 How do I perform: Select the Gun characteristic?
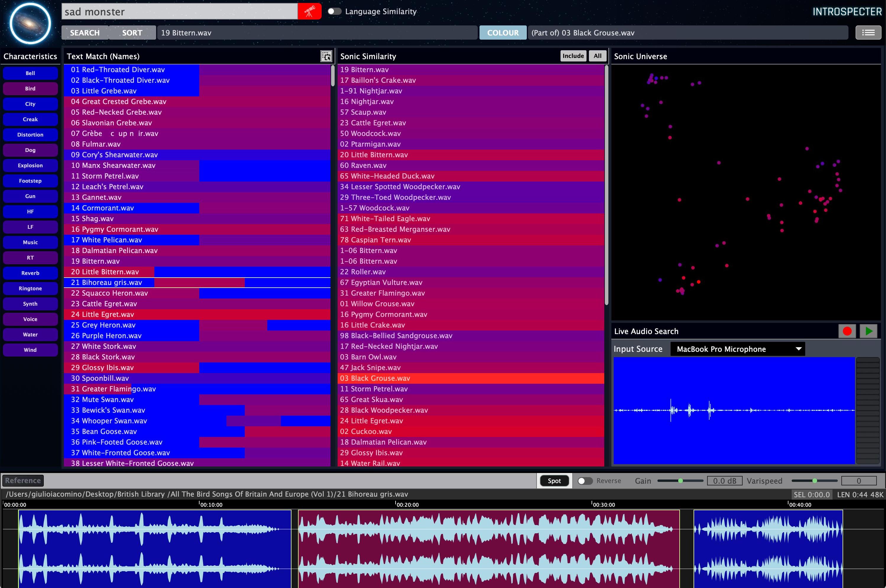(x=30, y=196)
